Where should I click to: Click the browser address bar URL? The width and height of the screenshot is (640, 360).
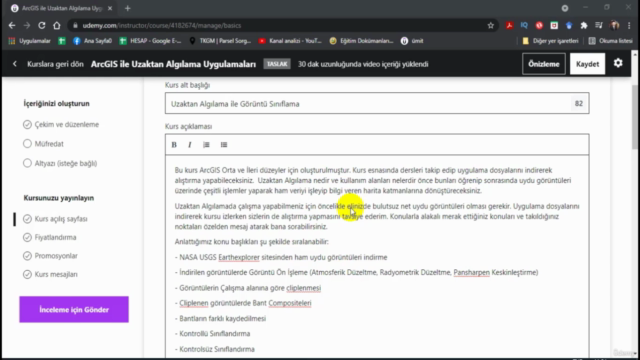pyautogui.click(x=162, y=25)
